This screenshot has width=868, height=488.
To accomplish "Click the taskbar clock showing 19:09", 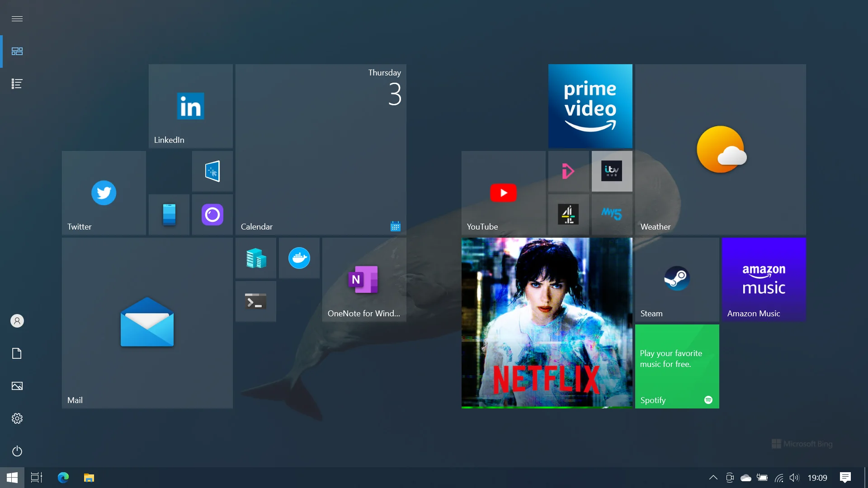I will [817, 478].
